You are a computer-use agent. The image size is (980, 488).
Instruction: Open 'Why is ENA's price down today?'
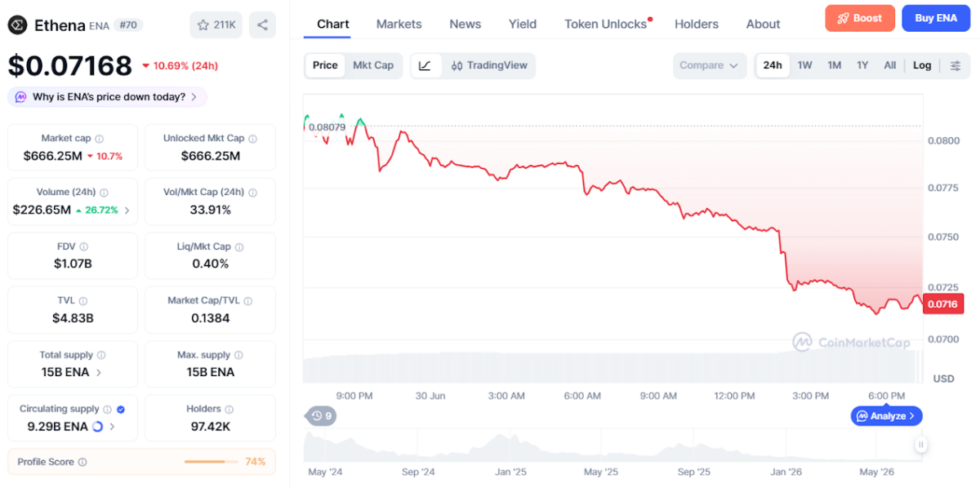(x=107, y=97)
